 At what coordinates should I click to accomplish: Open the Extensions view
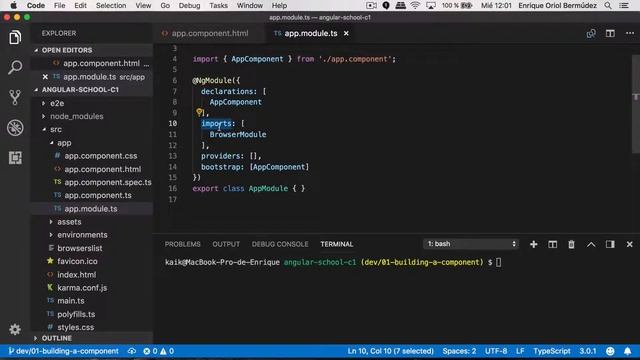[x=15, y=158]
